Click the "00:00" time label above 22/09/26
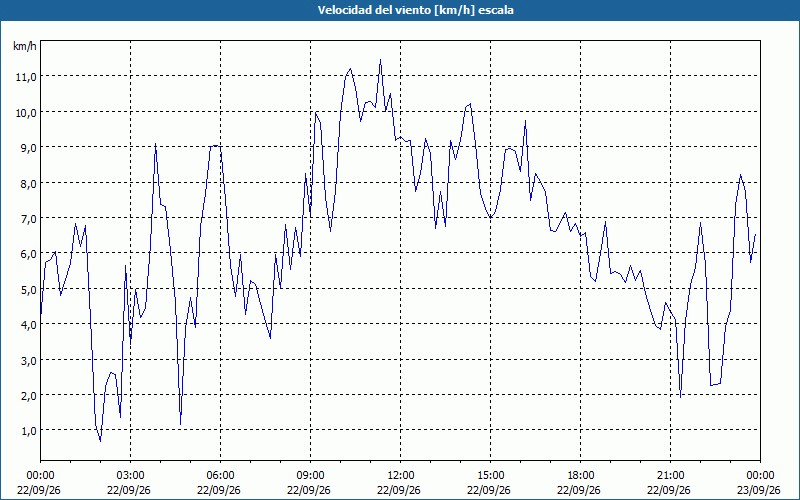 click(40, 476)
